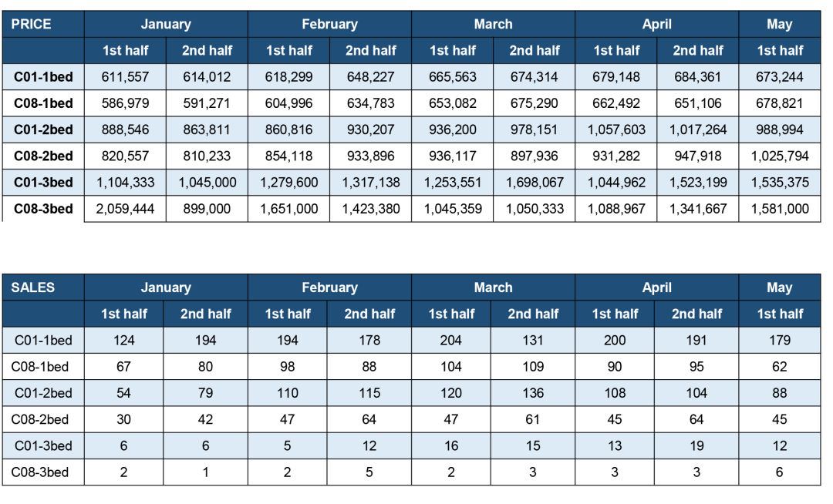Viewport: 833px width, 504px height.
Task: Select the May header in SALES table
Action: (x=779, y=287)
